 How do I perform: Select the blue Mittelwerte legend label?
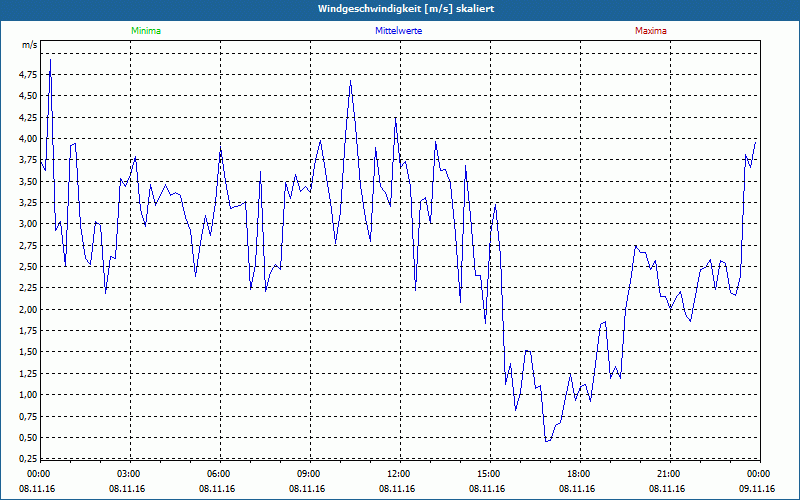(x=398, y=31)
